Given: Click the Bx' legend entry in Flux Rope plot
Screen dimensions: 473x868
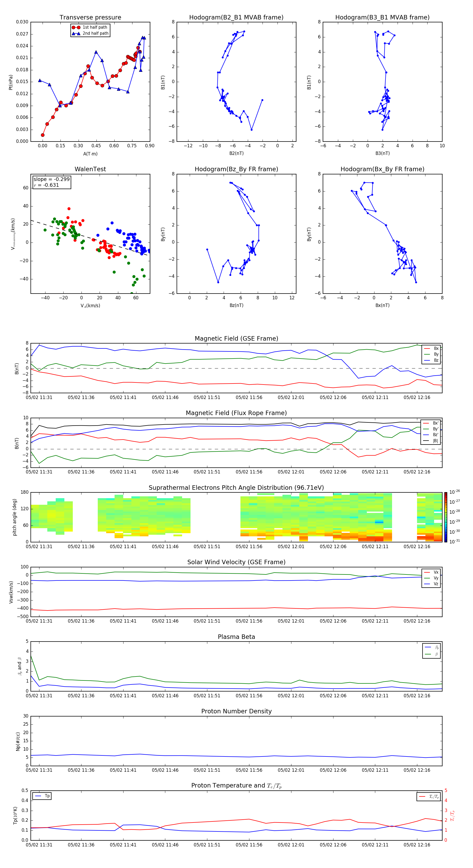Looking at the screenshot, I should [431, 423].
